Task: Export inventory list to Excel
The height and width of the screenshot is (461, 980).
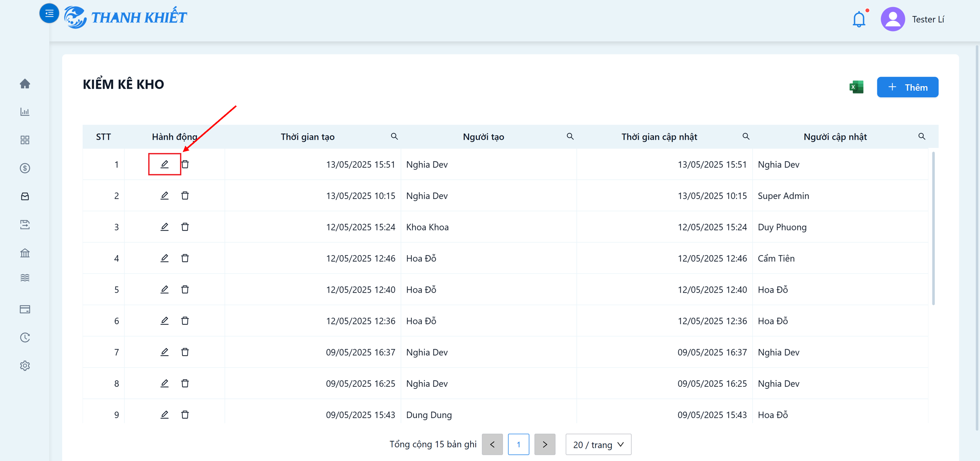Action: [x=856, y=87]
